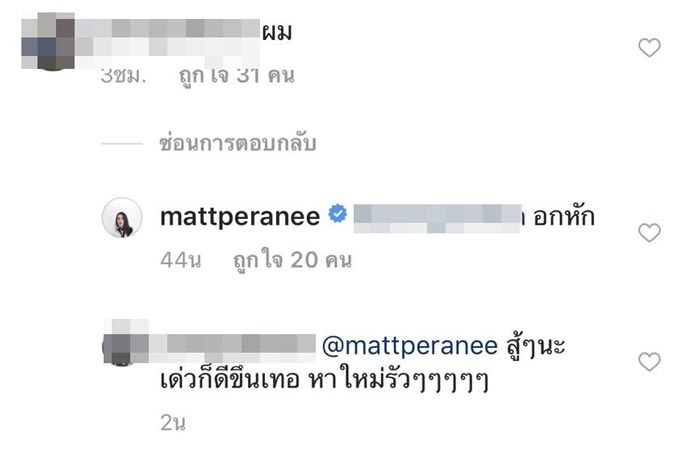Open the blurred avatar of the bottom replier
The image size is (700, 449).
126,342
